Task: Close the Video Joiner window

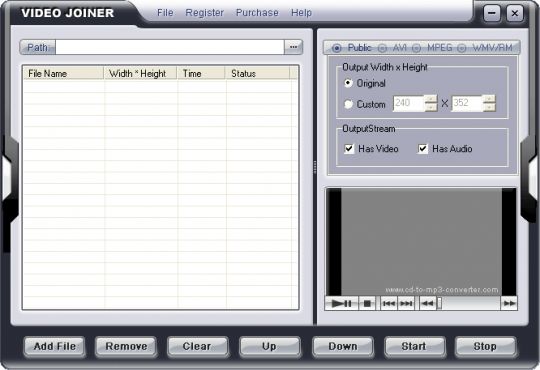Action: pyautogui.click(x=515, y=13)
